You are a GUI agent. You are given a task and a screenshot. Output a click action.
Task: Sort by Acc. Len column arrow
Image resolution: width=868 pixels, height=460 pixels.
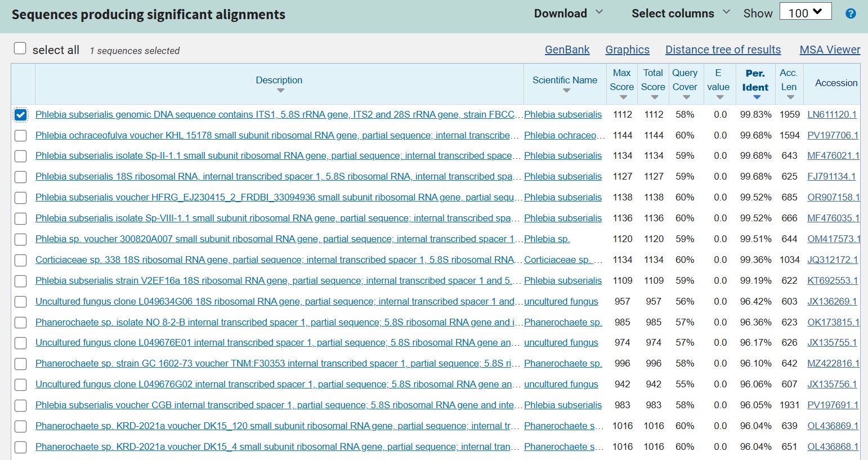tap(790, 97)
